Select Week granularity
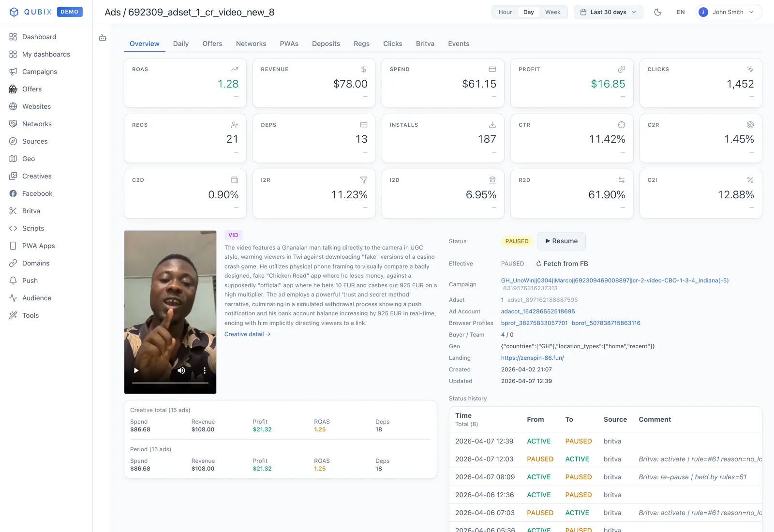Screen dimensions: 774x532 click(552, 12)
